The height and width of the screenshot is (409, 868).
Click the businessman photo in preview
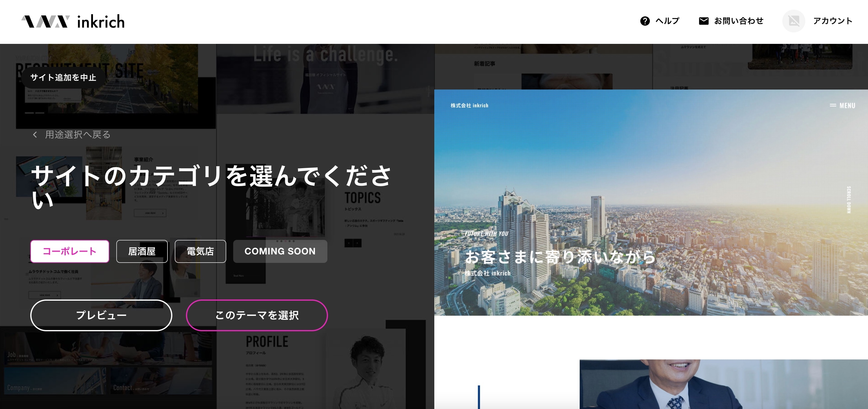[x=724, y=384]
